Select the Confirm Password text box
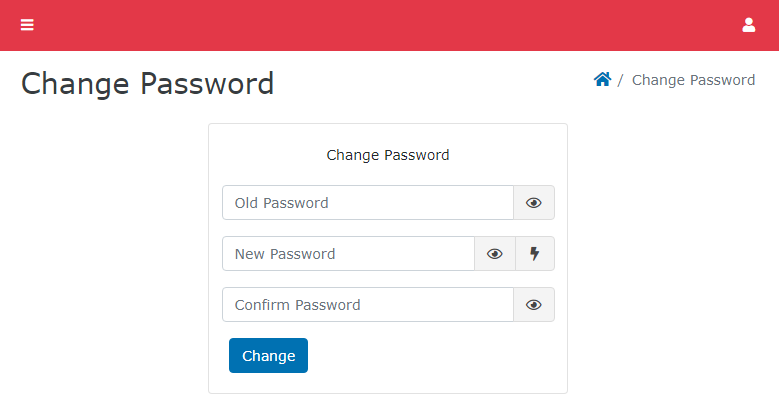The image size is (779, 418). coord(367,305)
